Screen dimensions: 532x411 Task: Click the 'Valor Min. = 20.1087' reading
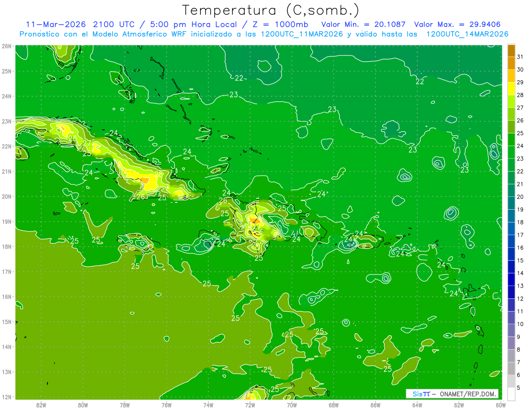click(363, 24)
